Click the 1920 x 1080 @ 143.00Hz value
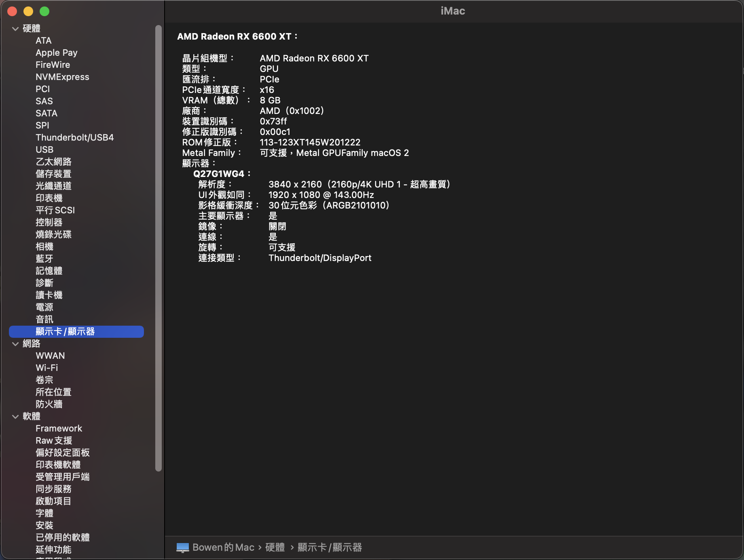Viewport: 744px width, 560px height. coord(321,195)
